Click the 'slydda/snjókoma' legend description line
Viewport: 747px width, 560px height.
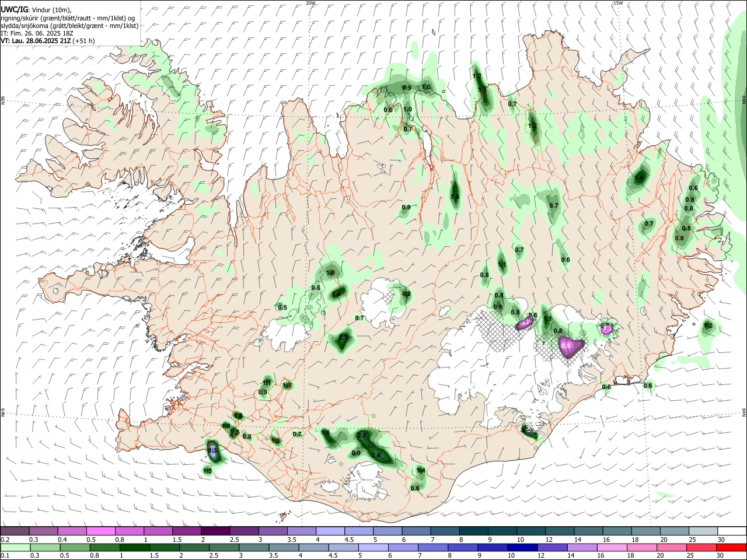(x=69, y=26)
